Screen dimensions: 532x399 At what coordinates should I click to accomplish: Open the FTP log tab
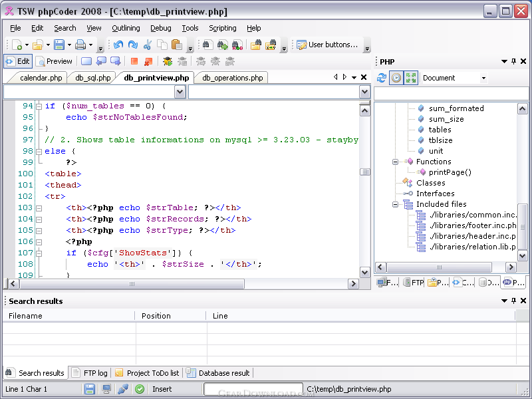coord(90,373)
